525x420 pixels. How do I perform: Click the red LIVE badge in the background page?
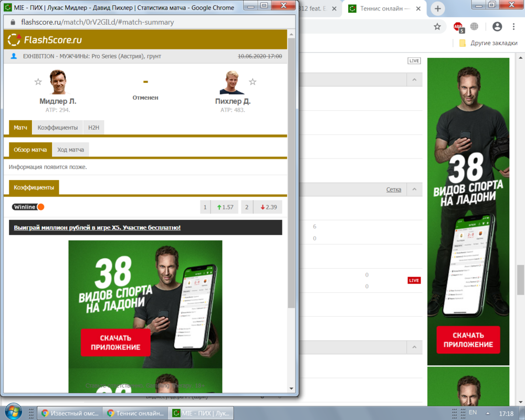click(414, 280)
